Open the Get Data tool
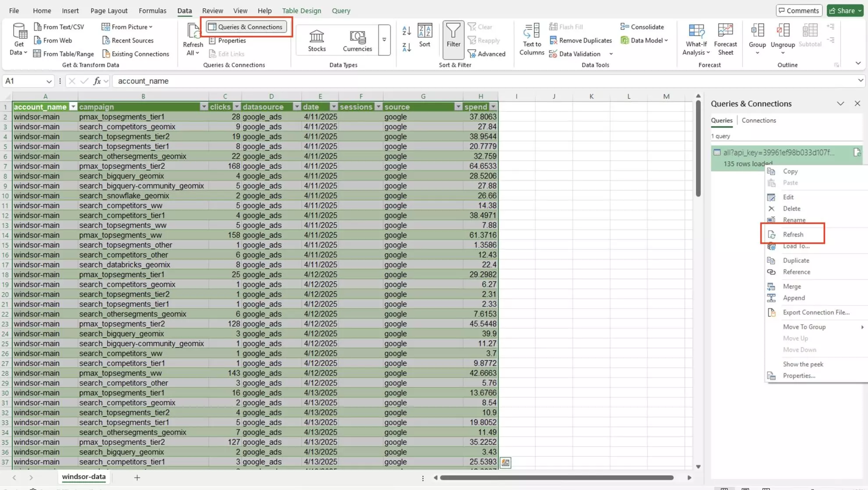 [x=18, y=39]
